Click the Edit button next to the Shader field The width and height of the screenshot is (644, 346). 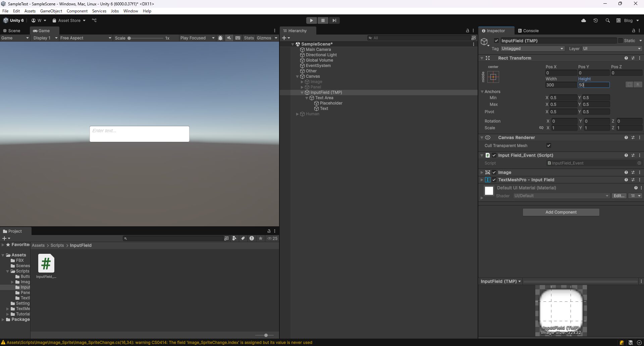[x=619, y=195]
